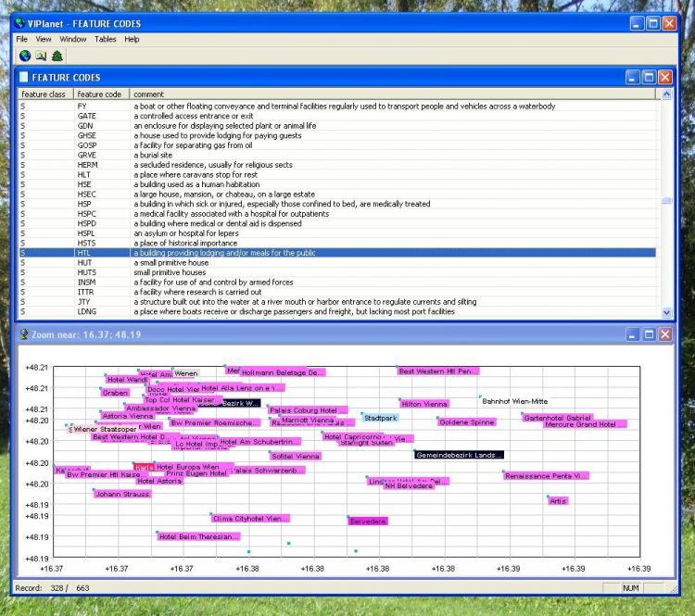Select the GRVE burial site row
The image size is (695, 616).
[337, 155]
